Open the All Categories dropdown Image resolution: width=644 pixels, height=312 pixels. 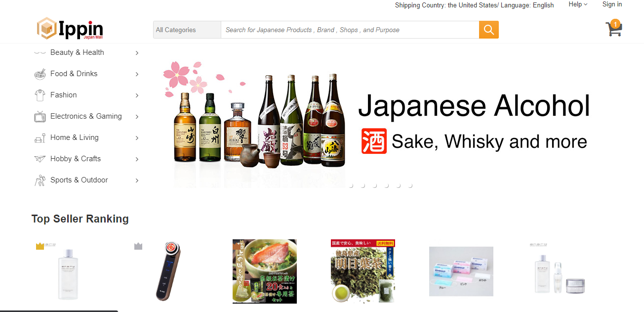click(187, 30)
